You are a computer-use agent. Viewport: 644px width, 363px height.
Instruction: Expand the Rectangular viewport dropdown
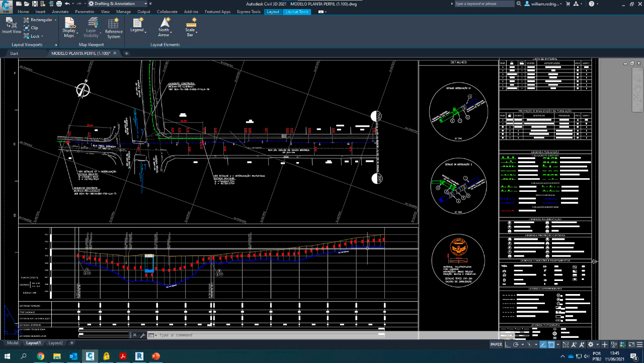55,20
